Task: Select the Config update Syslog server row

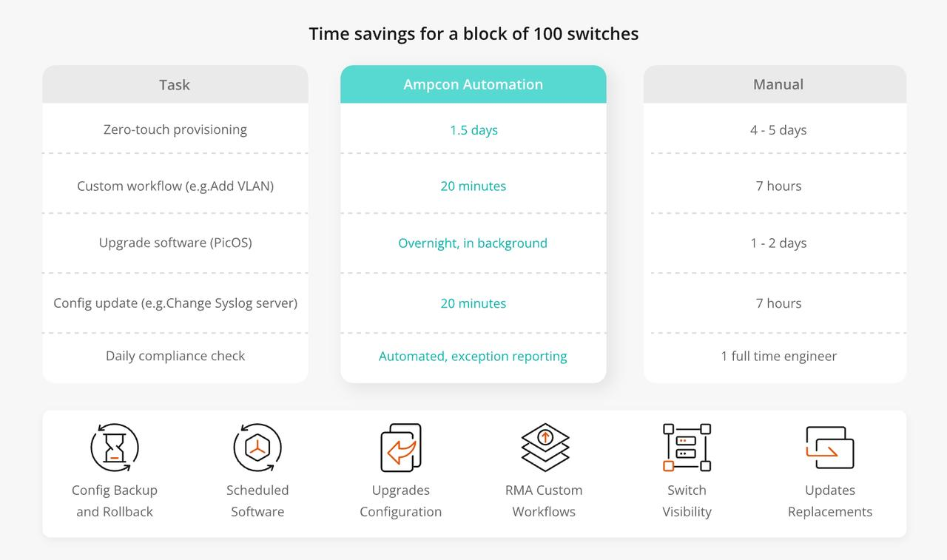Action: click(x=175, y=303)
